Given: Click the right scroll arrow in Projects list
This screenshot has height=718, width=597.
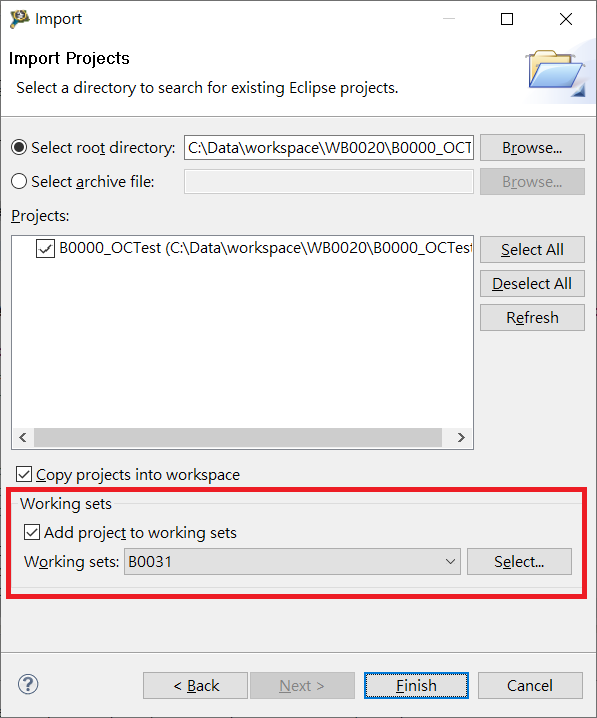Looking at the screenshot, I should coord(461,437).
